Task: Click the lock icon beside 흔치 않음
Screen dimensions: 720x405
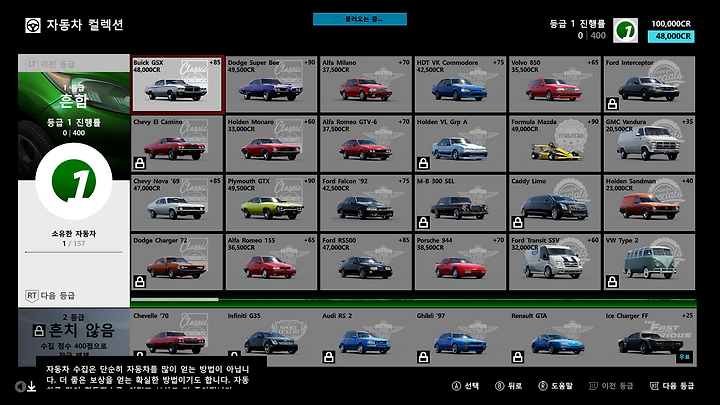Action: pyautogui.click(x=39, y=331)
